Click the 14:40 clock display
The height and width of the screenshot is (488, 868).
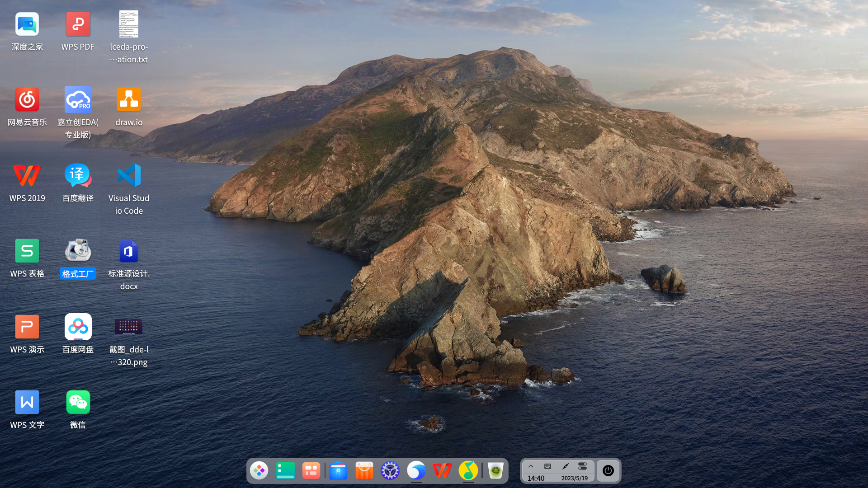coord(536,478)
